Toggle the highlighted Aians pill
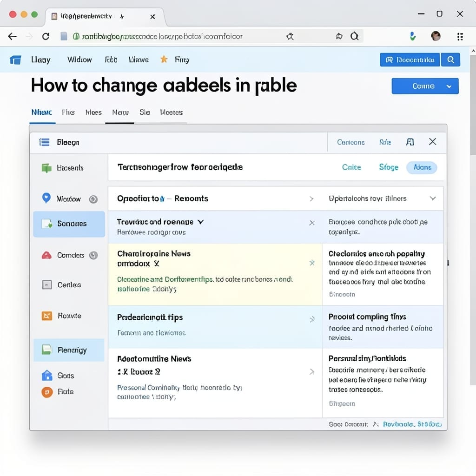 [x=422, y=167]
